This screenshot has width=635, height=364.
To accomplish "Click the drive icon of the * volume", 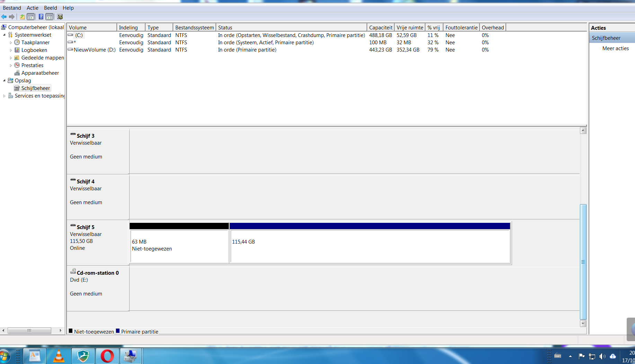I will point(71,42).
